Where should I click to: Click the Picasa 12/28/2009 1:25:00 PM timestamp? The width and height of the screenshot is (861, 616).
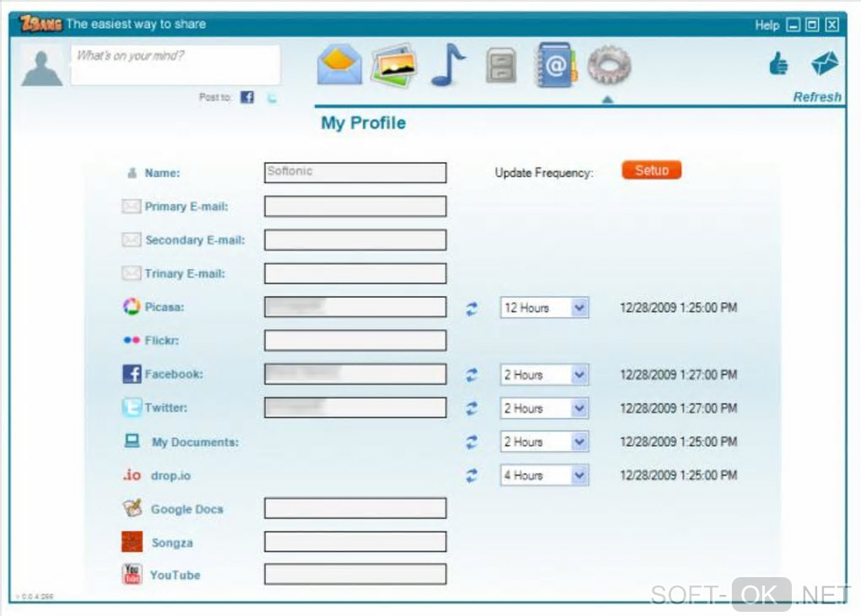click(678, 308)
